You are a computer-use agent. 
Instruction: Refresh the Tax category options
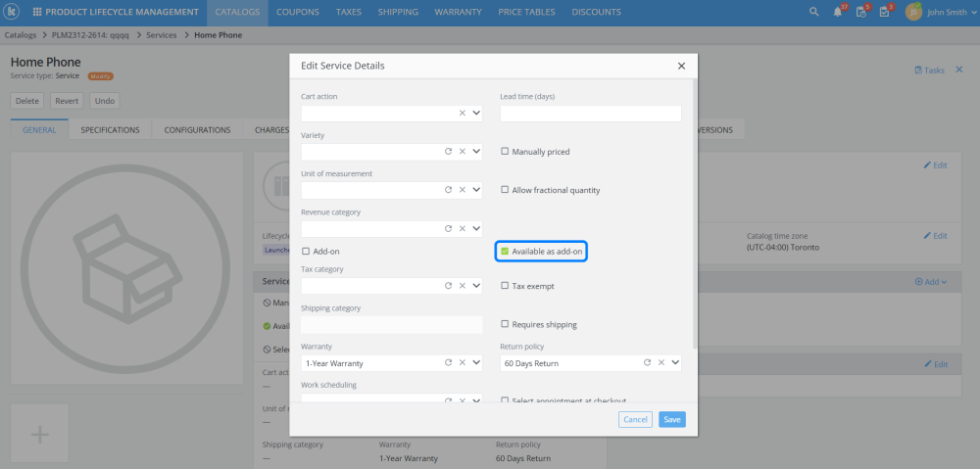pos(449,286)
